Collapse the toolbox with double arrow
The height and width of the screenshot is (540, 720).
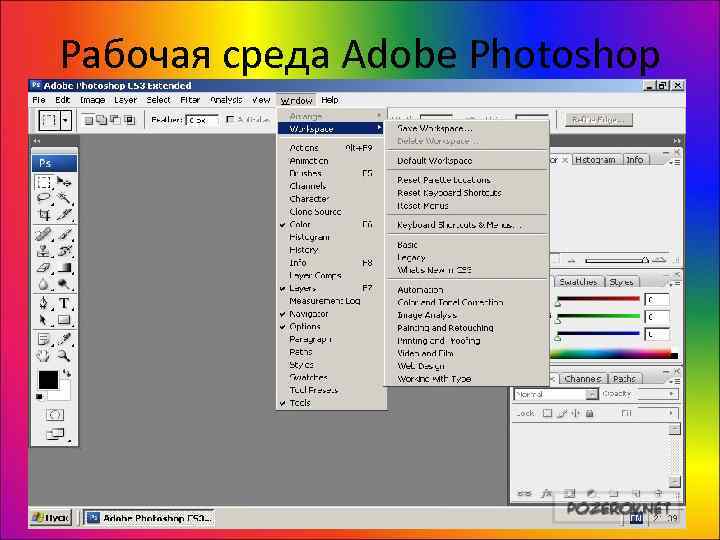37,141
